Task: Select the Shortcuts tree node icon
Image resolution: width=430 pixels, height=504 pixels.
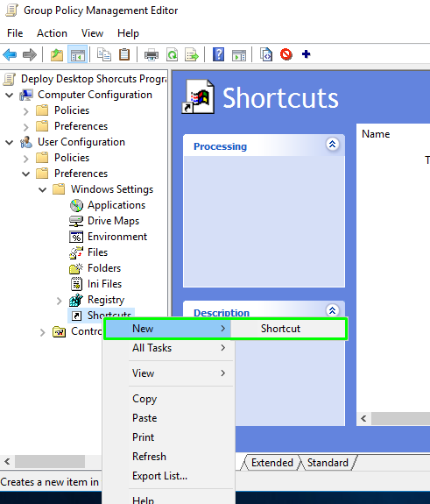Action: [76, 316]
